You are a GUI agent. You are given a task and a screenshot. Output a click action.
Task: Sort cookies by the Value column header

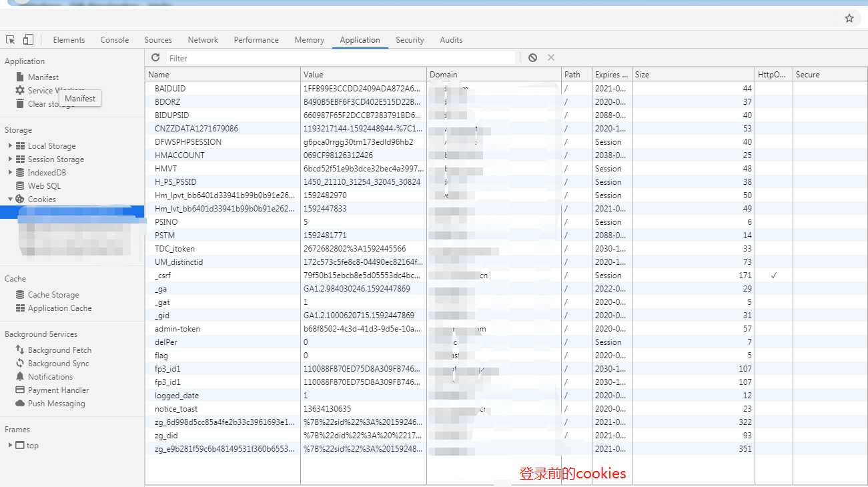pos(364,75)
